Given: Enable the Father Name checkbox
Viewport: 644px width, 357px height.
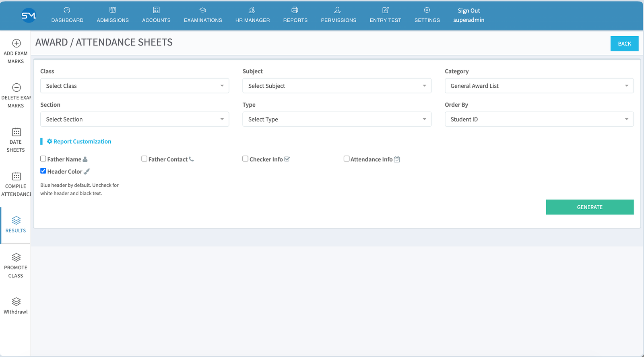Looking at the screenshot, I should pos(43,159).
